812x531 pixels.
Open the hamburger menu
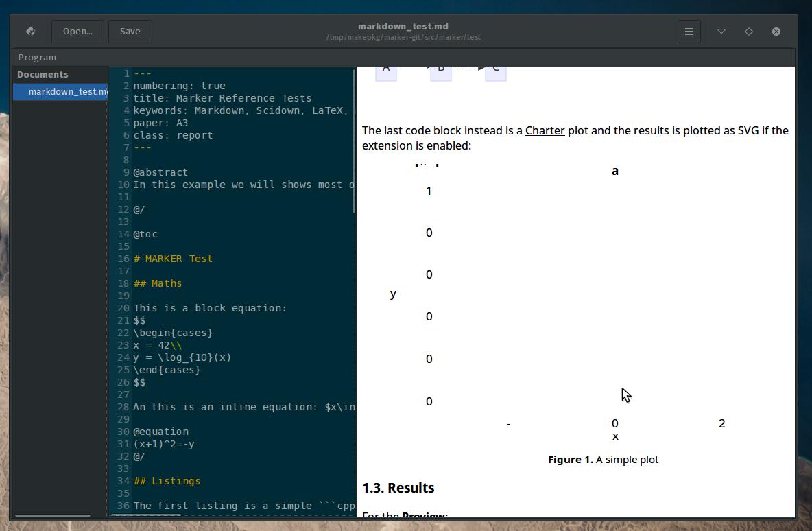tap(689, 32)
